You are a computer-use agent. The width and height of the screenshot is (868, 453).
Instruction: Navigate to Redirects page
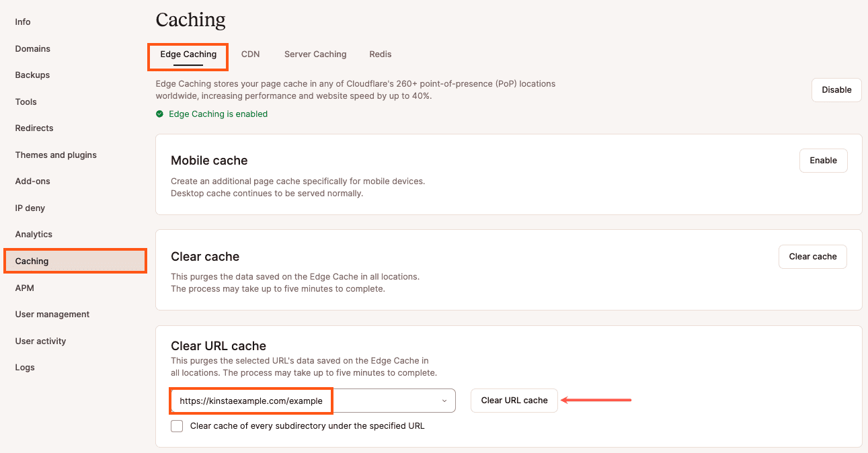(34, 128)
